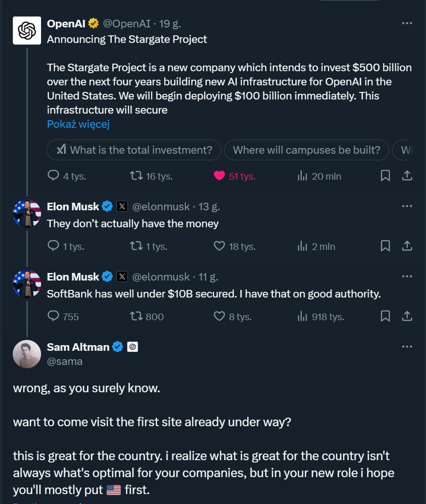Open more options on OpenAI post
The width and height of the screenshot is (426, 504).
pyautogui.click(x=407, y=23)
